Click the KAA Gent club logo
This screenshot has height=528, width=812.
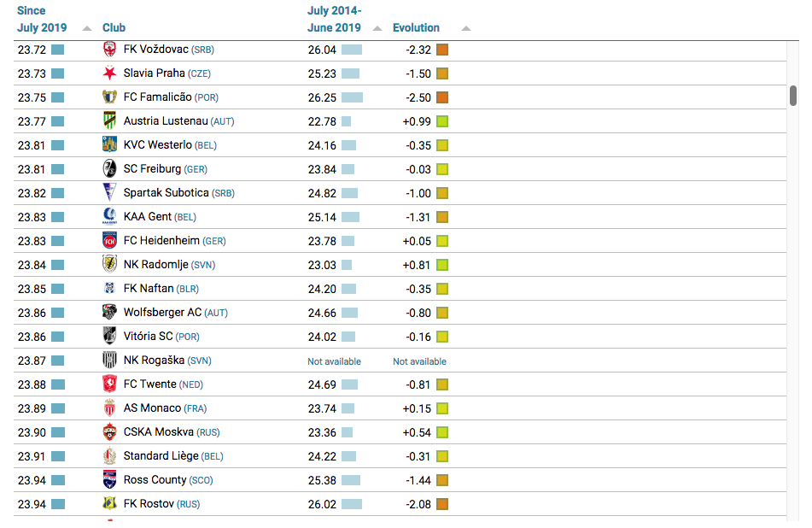[109, 217]
